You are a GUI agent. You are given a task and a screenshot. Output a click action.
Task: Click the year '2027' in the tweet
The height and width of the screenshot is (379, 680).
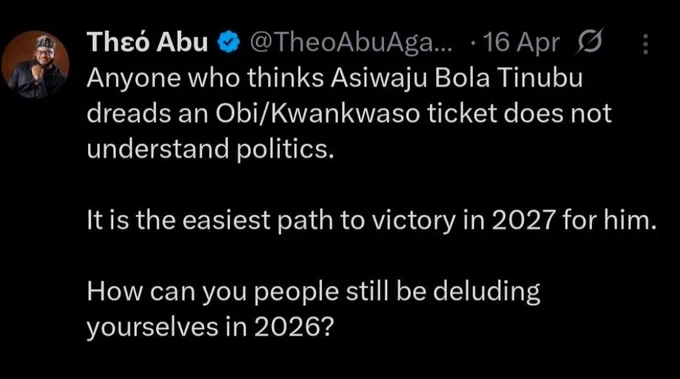(524, 220)
